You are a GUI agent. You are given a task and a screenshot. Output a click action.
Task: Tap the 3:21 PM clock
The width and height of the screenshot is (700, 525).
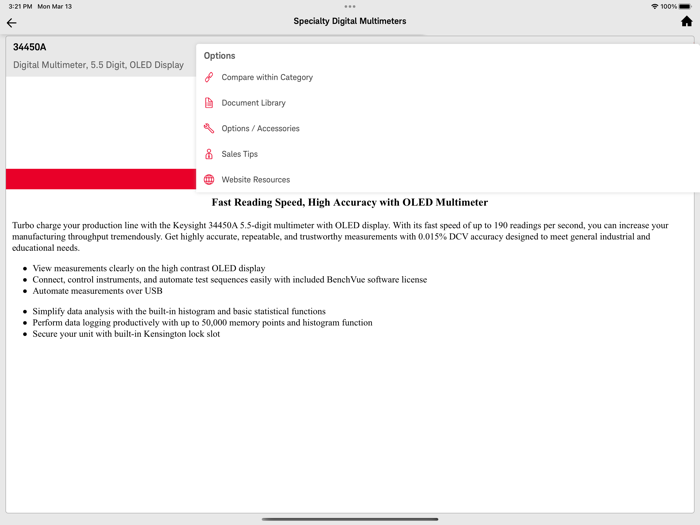20,6
